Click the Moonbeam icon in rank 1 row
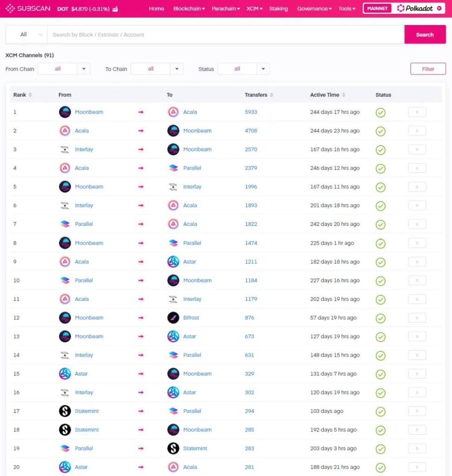The height and width of the screenshot is (476, 452). tap(65, 112)
